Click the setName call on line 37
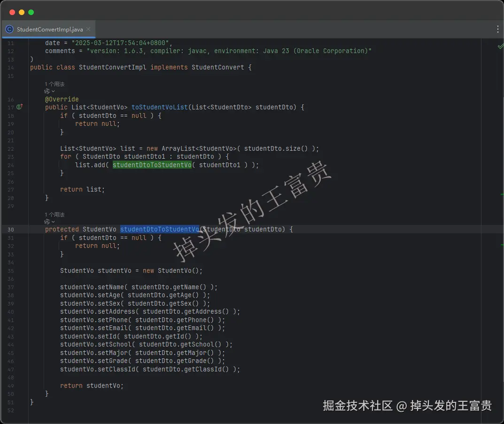504x424 pixels. click(139, 287)
